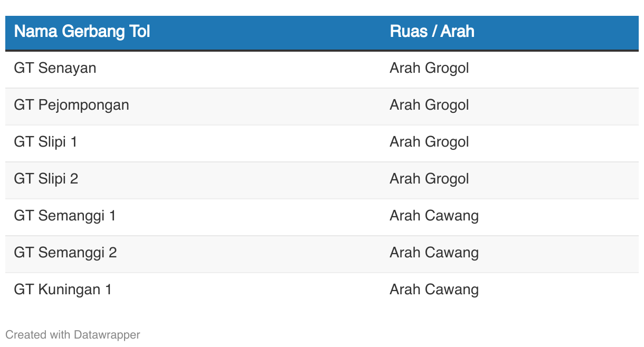Open the Created with Datawrapper link
Image resolution: width=644 pixels, height=347 pixels.
(x=73, y=334)
